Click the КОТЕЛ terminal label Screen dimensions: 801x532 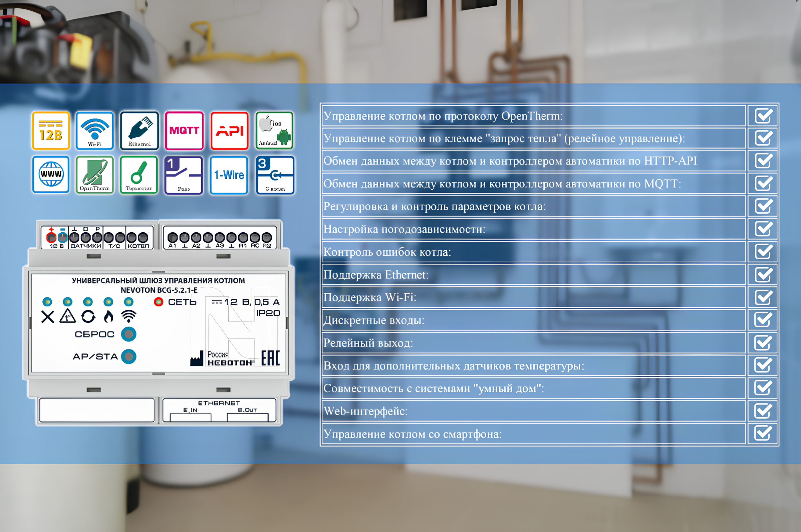click(x=139, y=246)
